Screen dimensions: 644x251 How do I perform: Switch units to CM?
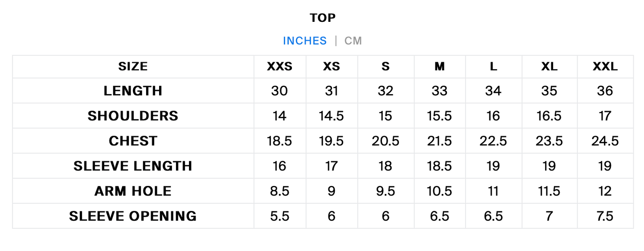353,41
